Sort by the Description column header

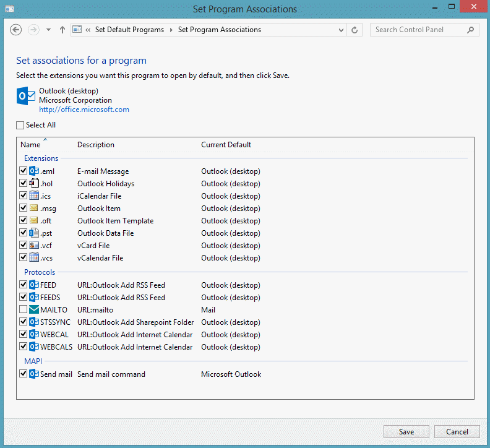pyautogui.click(x=96, y=145)
